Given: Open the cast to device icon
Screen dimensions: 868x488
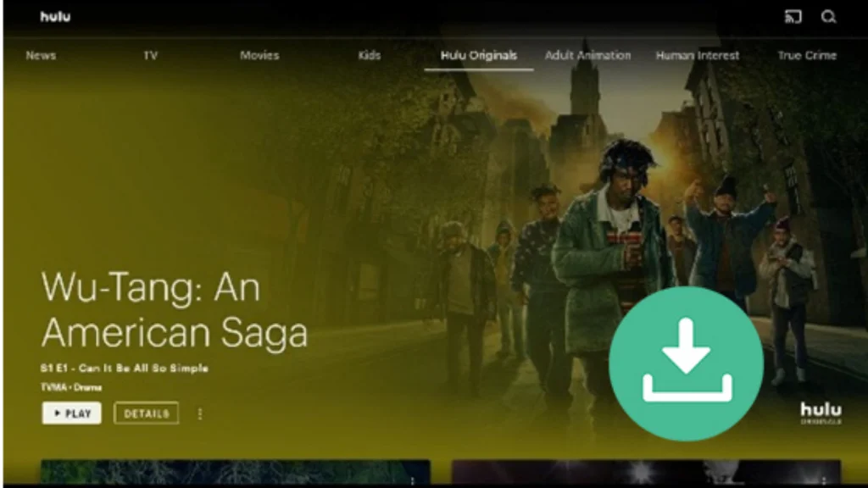Looking at the screenshot, I should 793,17.
